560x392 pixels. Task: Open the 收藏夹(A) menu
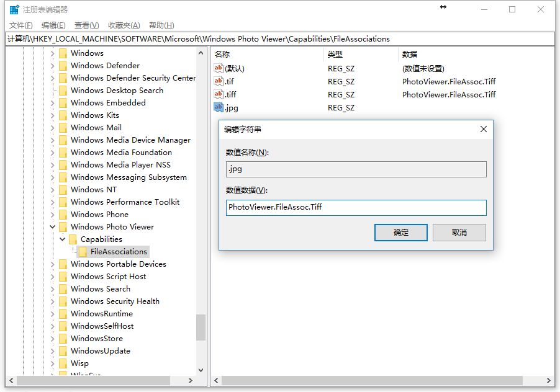[124, 25]
